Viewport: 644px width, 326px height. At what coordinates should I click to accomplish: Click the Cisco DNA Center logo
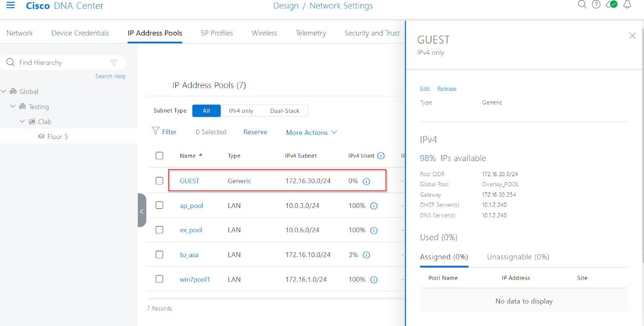pyautogui.click(x=65, y=6)
